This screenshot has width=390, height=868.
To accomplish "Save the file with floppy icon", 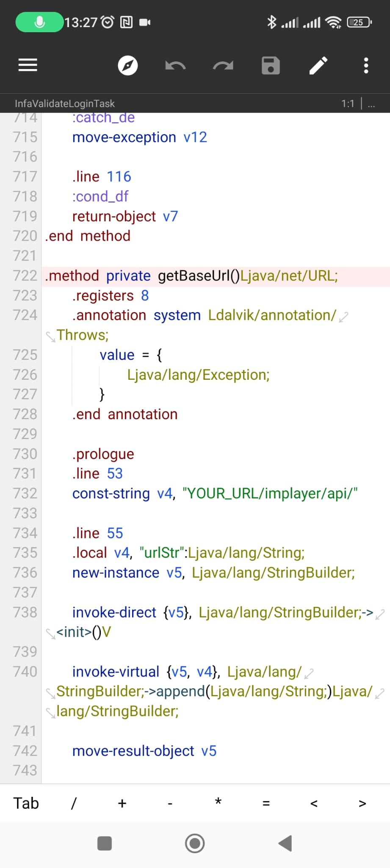I will point(271,65).
